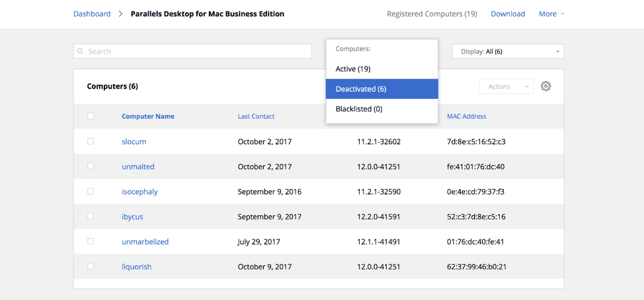The width and height of the screenshot is (644, 300).
Task: Click MAC address 0e:4e:cd:79:37:f3
Action: click(475, 192)
